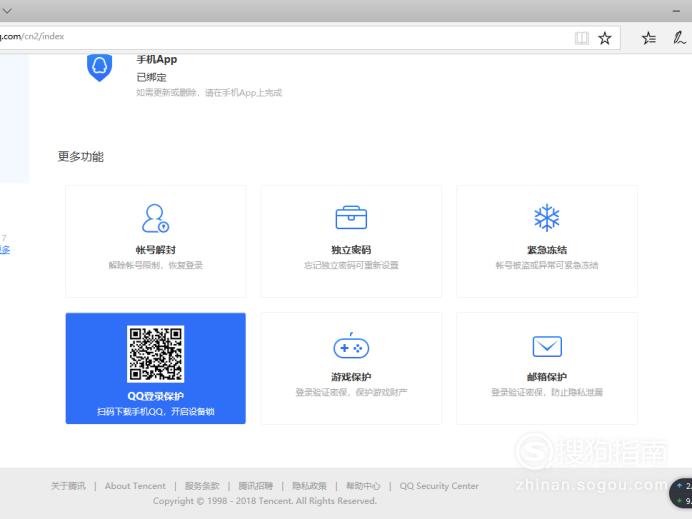The height and width of the screenshot is (519, 692).
Task: Click the 已绑定 status text
Action: pyautogui.click(x=151, y=77)
